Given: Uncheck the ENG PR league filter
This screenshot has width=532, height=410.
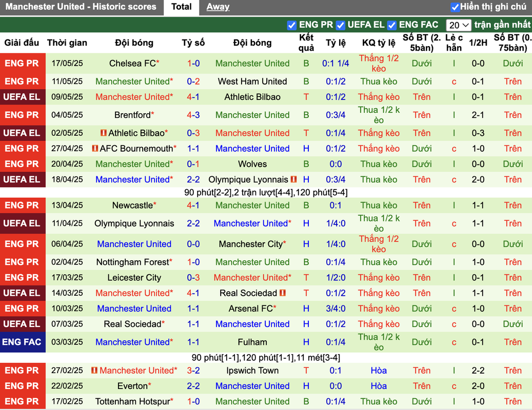Looking at the screenshot, I should 291,25.
